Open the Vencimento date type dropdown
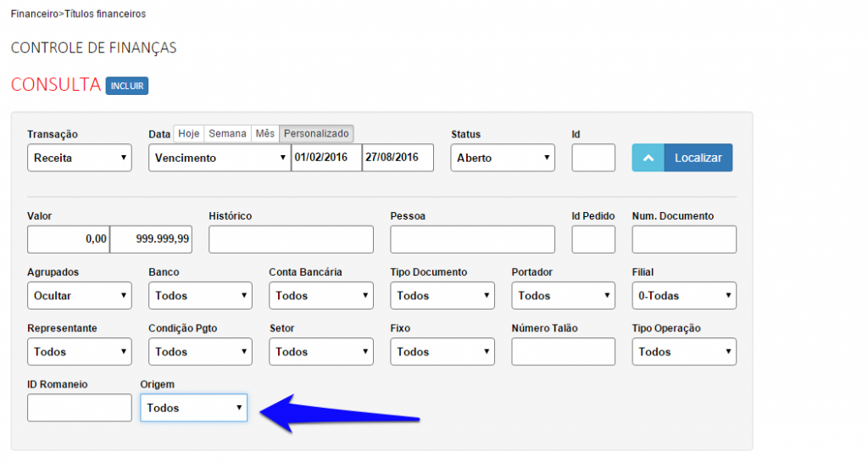This screenshot has height=463, width=868. 219,158
